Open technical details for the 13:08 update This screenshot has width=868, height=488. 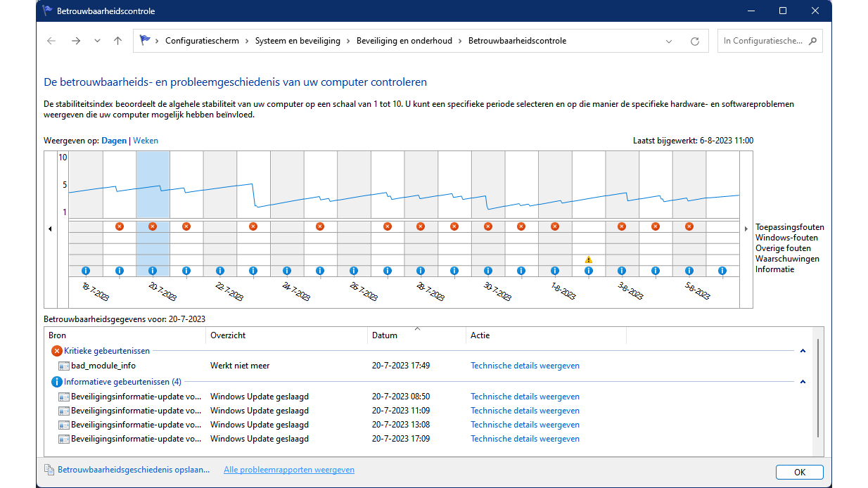pos(525,425)
